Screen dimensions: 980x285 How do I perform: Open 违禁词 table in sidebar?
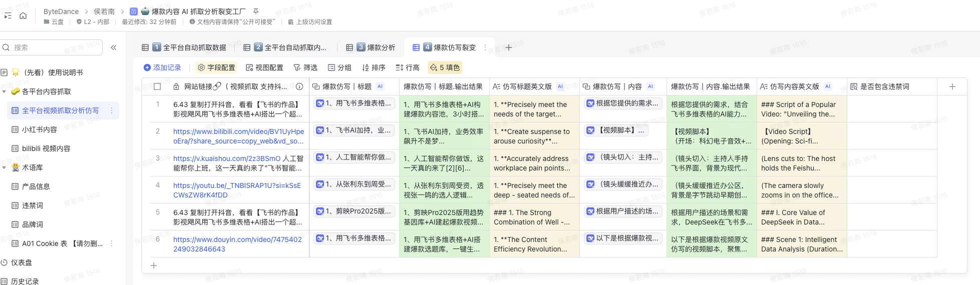(x=33, y=205)
